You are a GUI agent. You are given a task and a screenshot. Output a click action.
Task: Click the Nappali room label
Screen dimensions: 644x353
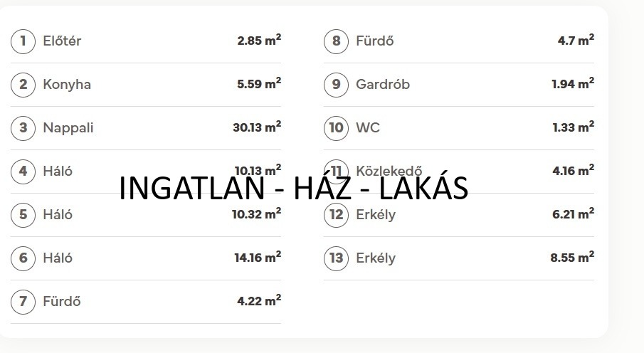coord(68,128)
